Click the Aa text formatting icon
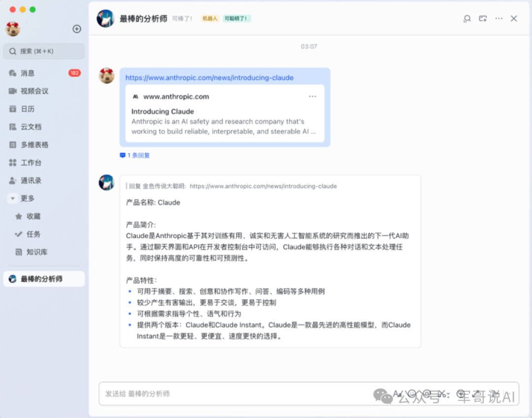The height and width of the screenshot is (418, 532). 398,393
